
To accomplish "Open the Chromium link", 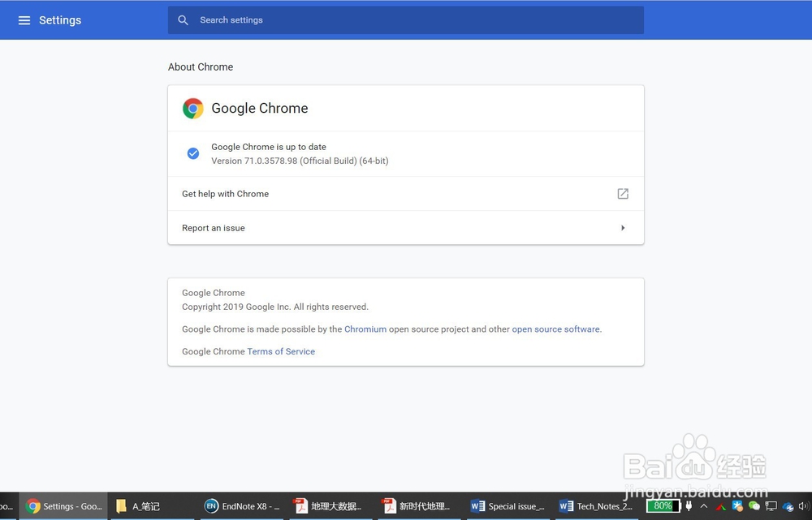I will pyautogui.click(x=365, y=329).
